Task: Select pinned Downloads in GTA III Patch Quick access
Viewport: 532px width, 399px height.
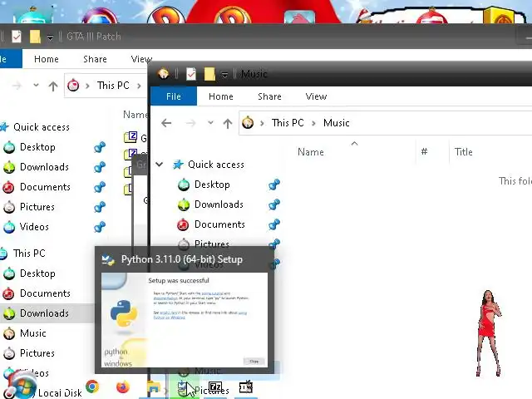Action: click(44, 167)
